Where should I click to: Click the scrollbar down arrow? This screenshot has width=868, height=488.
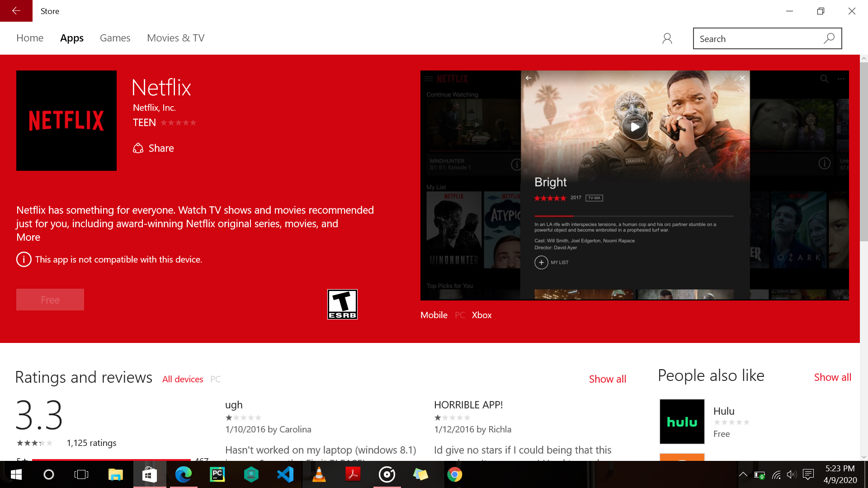pos(864,457)
